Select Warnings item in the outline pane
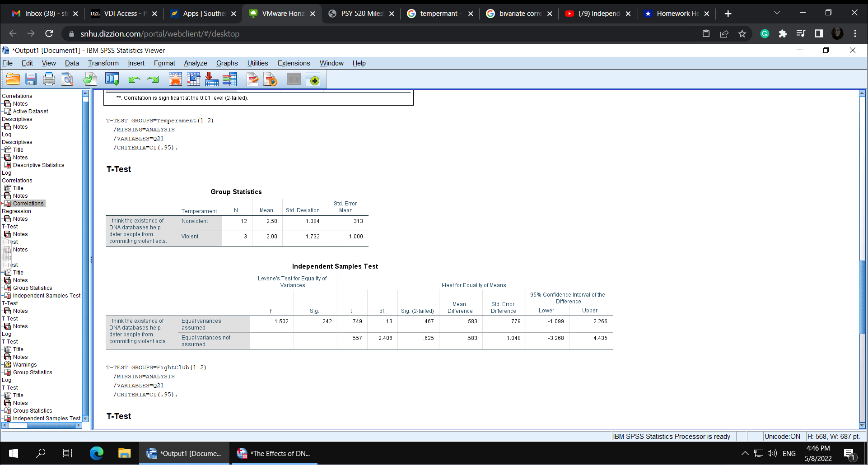Screen dimensions: 868x465 pos(25,365)
